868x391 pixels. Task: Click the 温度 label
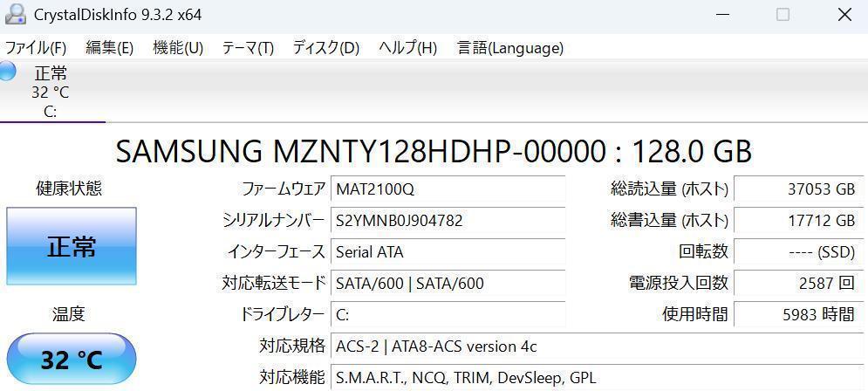click(69, 315)
